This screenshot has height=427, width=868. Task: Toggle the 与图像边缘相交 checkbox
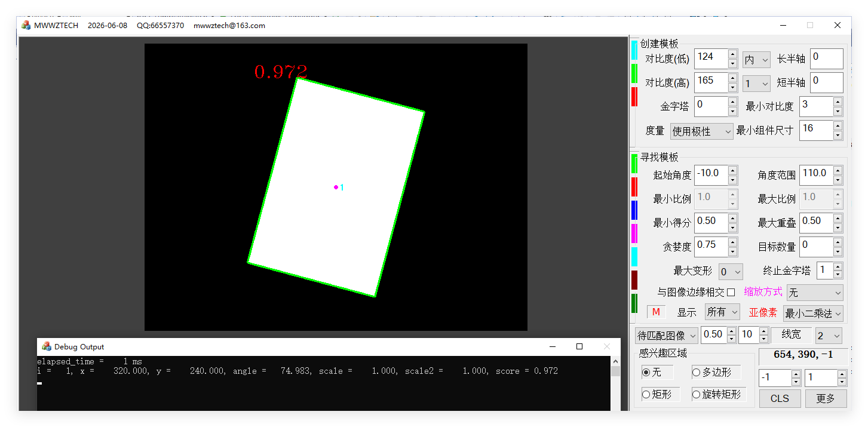[x=731, y=292]
